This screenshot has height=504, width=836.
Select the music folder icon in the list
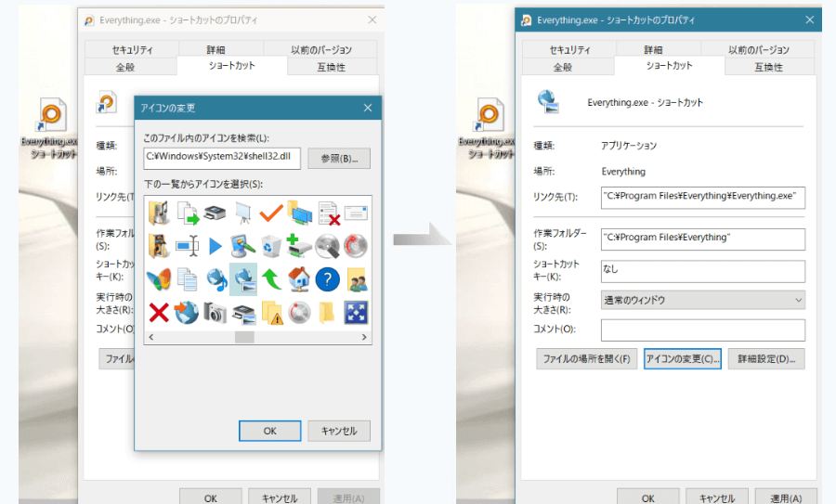(159, 213)
